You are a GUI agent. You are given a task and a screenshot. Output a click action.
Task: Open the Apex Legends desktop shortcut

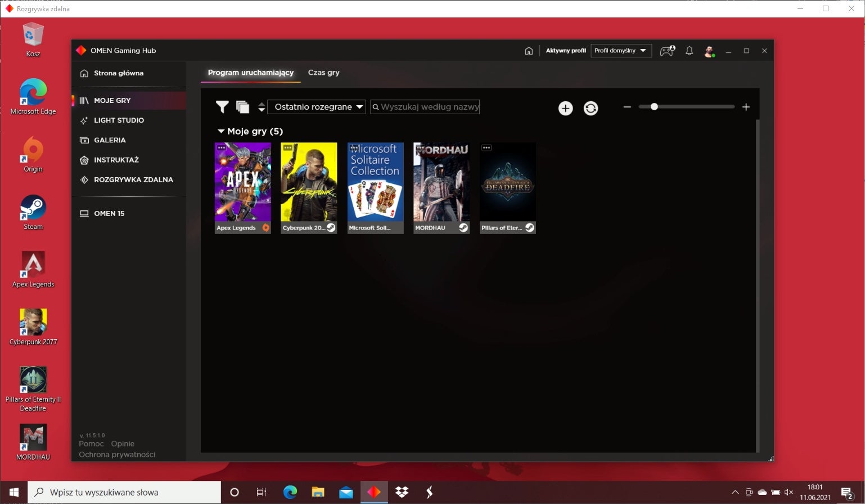pyautogui.click(x=33, y=269)
